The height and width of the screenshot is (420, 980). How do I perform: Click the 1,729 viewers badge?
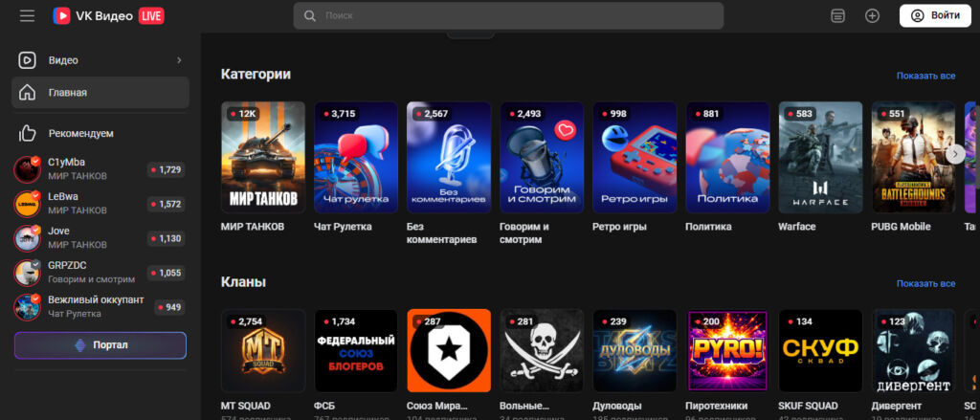(x=166, y=170)
